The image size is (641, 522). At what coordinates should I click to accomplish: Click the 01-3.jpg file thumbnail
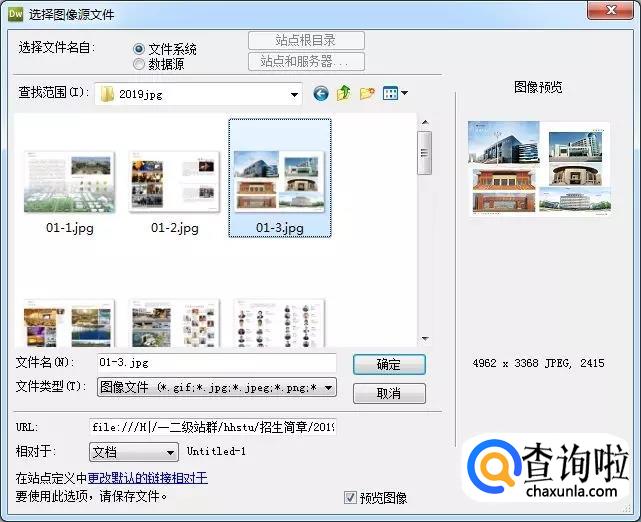279,181
